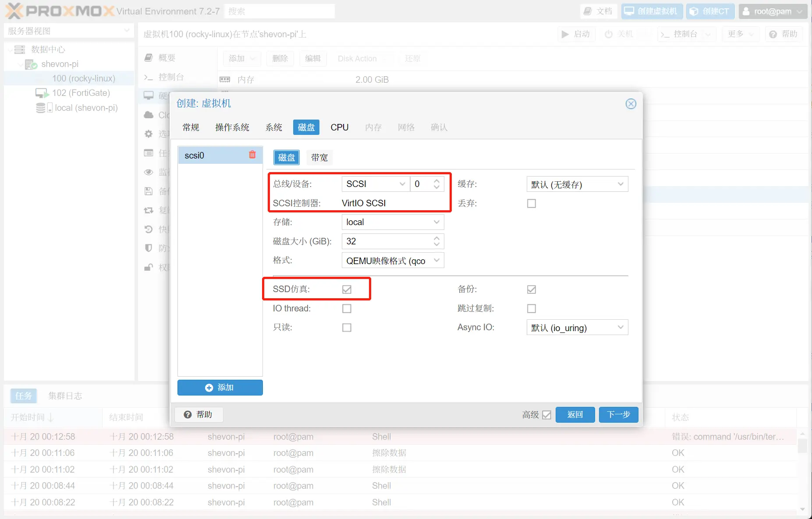Click the user icon beside root@pam
This screenshot has height=519, width=812.
coord(746,11)
